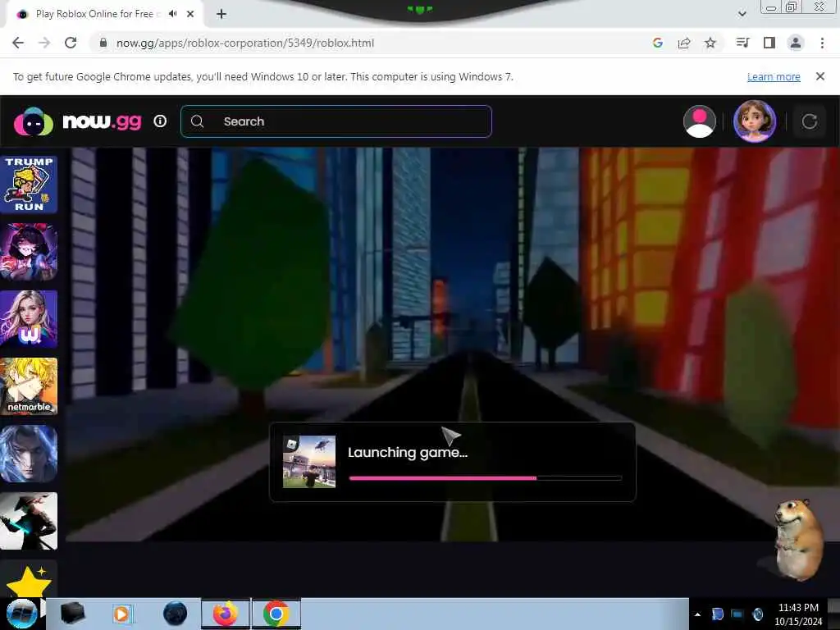Click the refresh icon in the now.gg header
Image resolution: width=840 pixels, height=630 pixels.
(810, 121)
